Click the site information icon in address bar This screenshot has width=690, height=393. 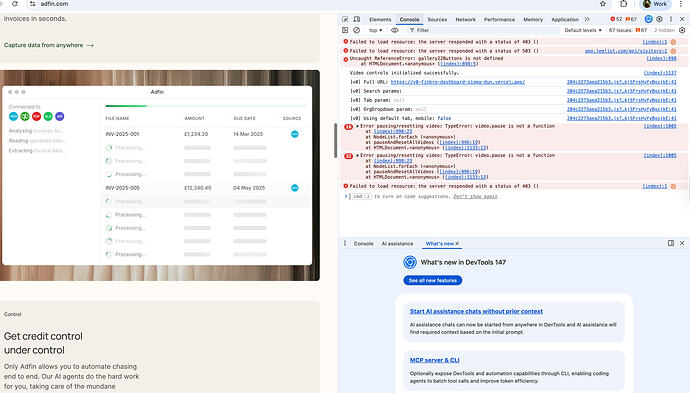(33, 4)
